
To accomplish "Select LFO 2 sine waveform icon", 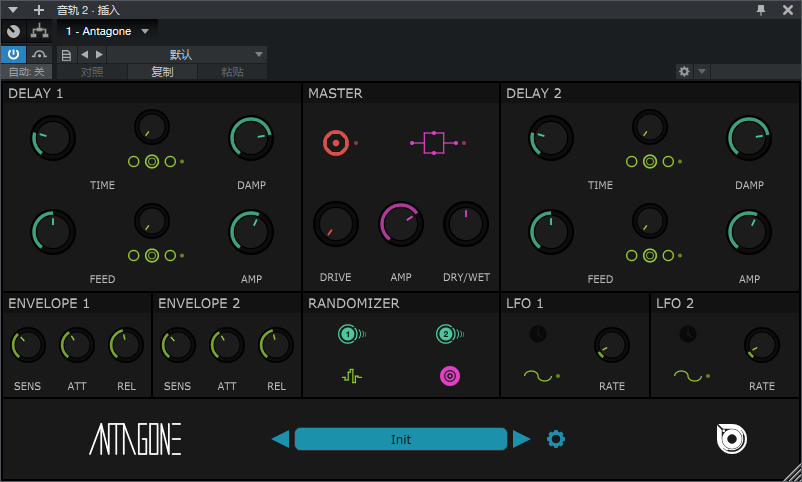I will pyautogui.click(x=688, y=377).
